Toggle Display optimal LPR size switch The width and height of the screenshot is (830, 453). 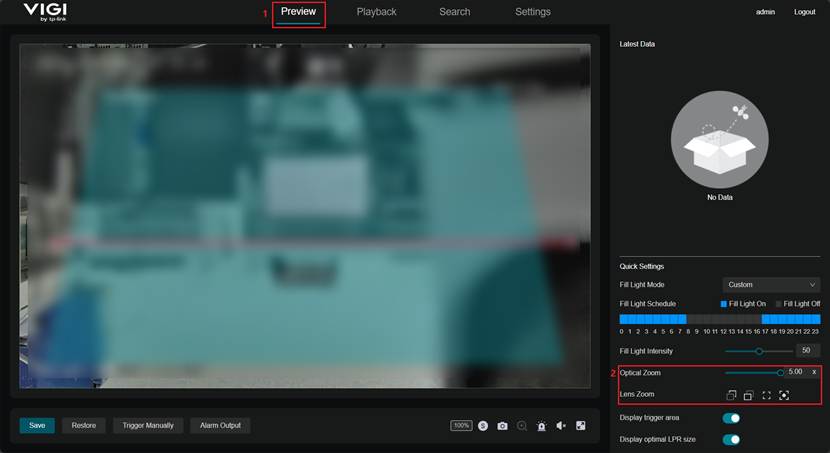[731, 439]
